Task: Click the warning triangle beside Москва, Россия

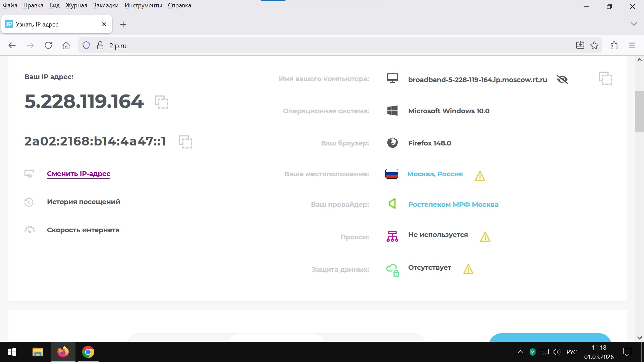Action: click(x=480, y=176)
